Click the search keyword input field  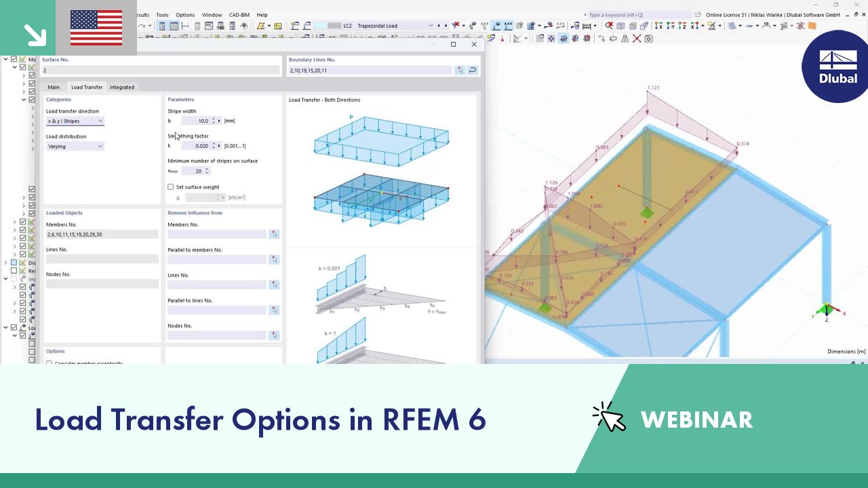(631, 14)
